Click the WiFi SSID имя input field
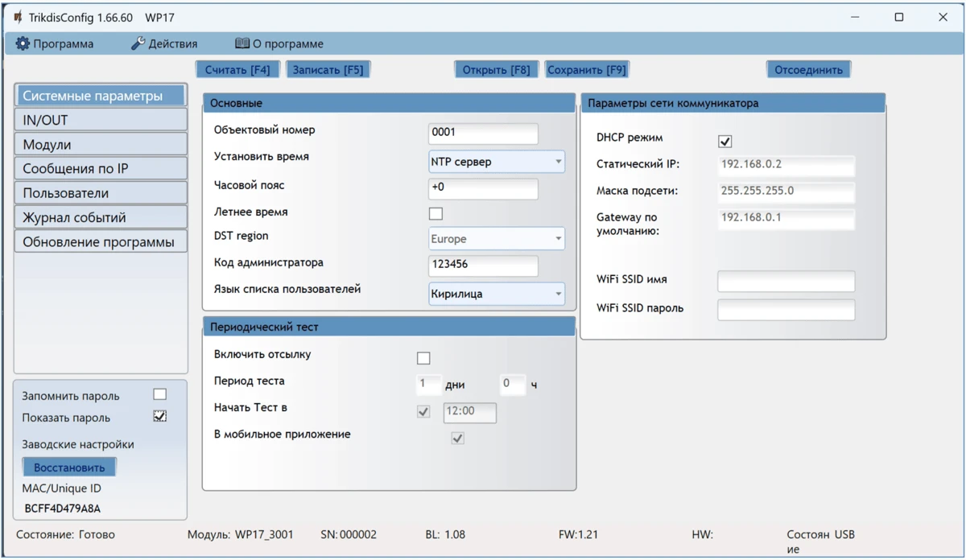 [786, 281]
